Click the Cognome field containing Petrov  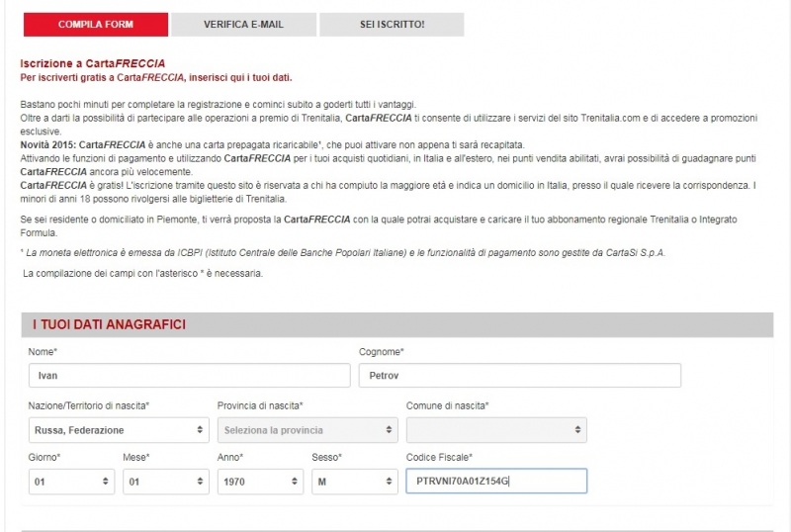coord(520,376)
